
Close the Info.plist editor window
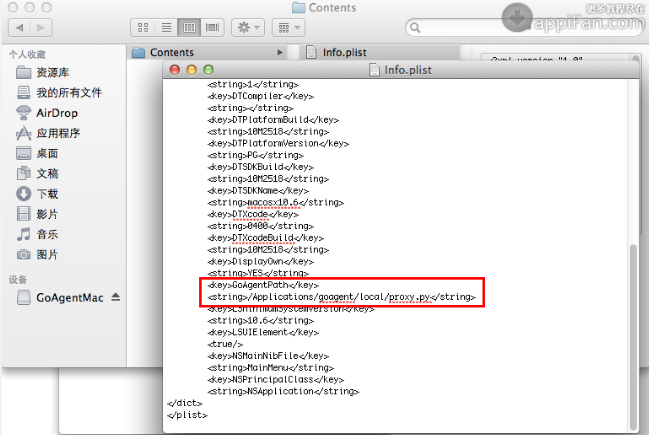click(175, 70)
